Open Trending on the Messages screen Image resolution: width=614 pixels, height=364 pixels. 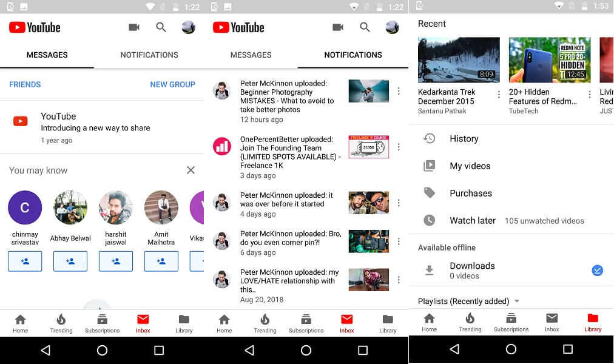(61, 324)
